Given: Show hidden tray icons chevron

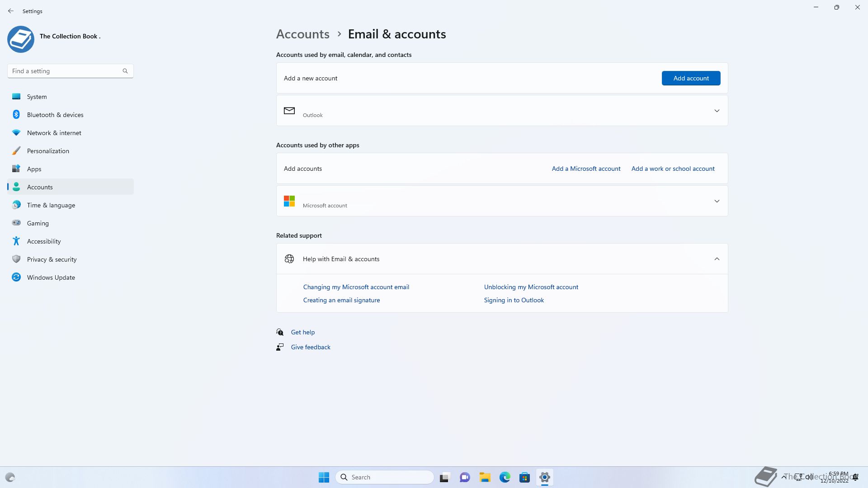Looking at the screenshot, I should click(783, 477).
